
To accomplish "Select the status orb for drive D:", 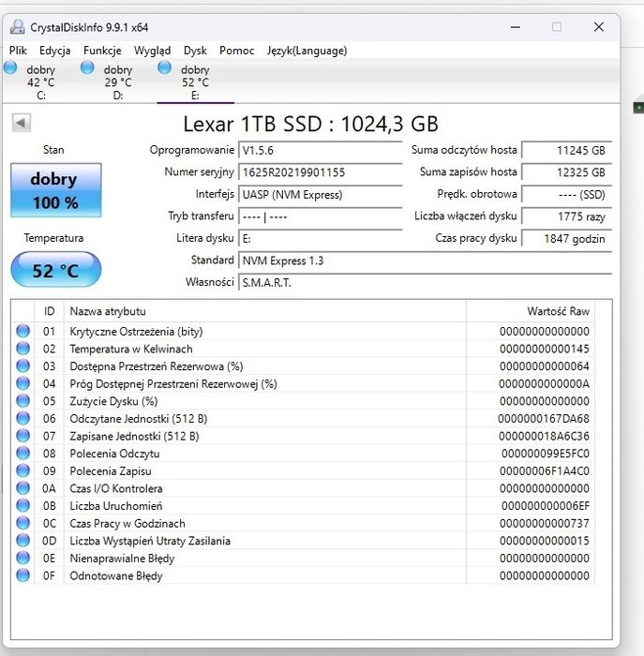I will (87, 67).
